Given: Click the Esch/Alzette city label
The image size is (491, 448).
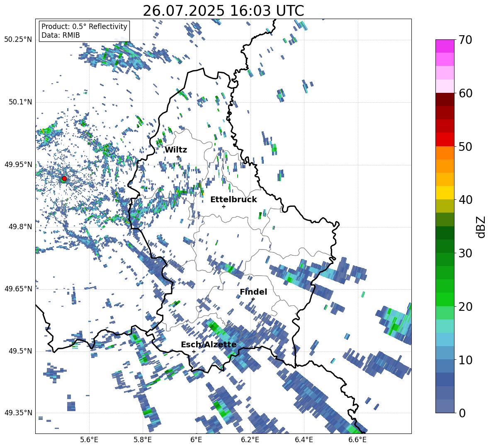Looking at the screenshot, I should [209, 345].
